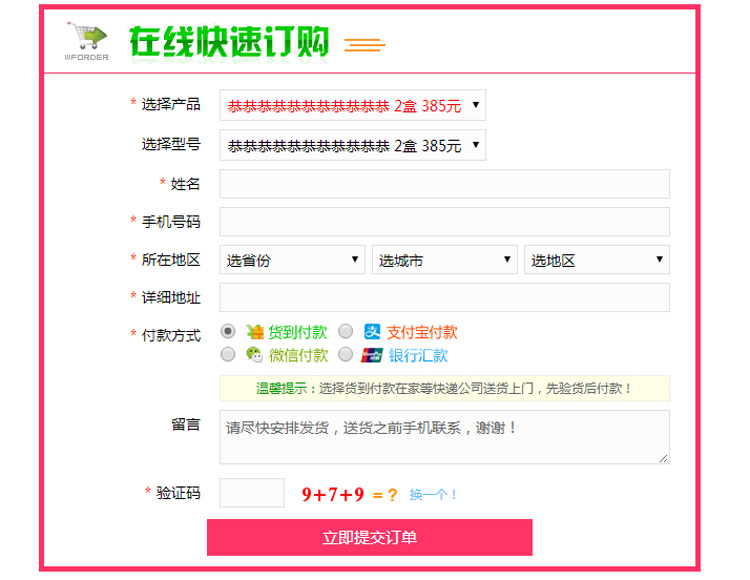Click the 立即提交订单 submit button
The image size is (750, 580).
pos(370,537)
